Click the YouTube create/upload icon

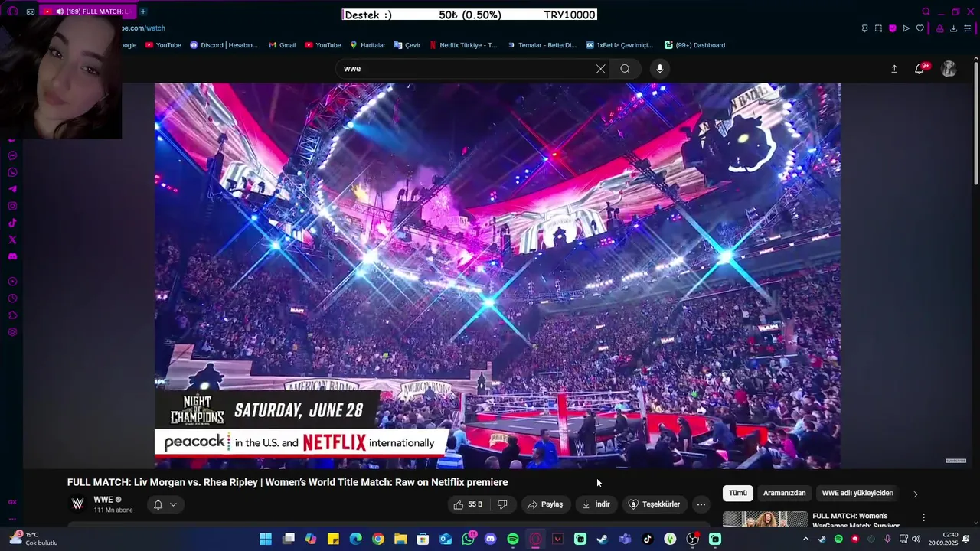pyautogui.click(x=893, y=69)
